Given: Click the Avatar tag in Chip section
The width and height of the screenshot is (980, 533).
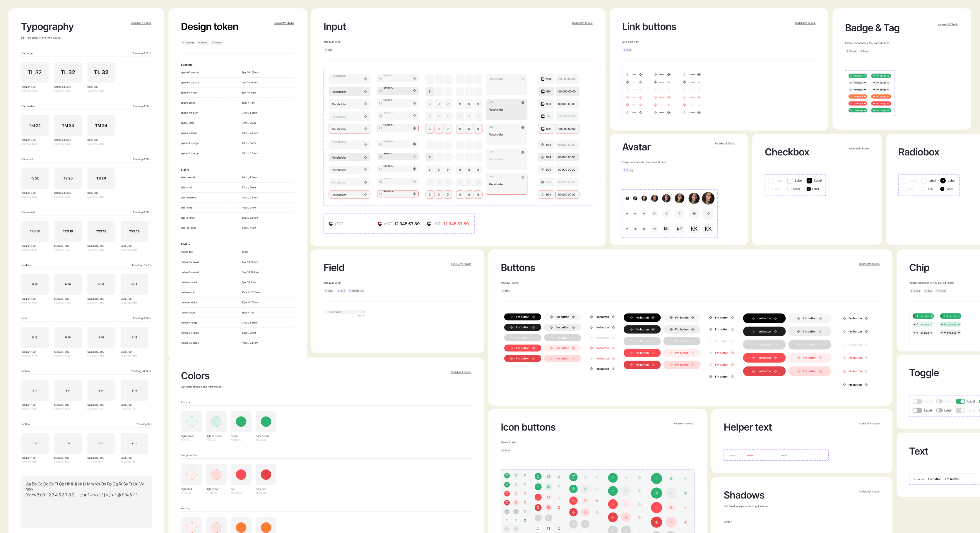Looking at the screenshot, I should [940, 291].
